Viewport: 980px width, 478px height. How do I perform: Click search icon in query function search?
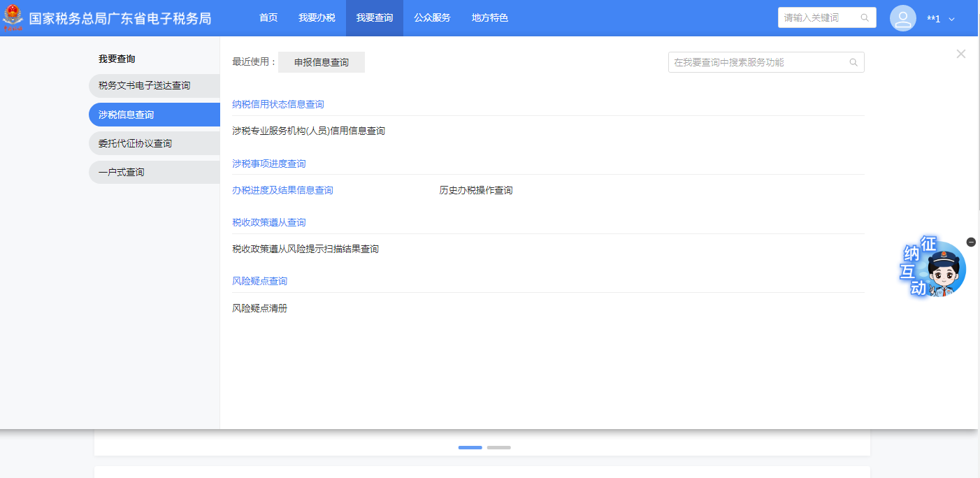853,63
